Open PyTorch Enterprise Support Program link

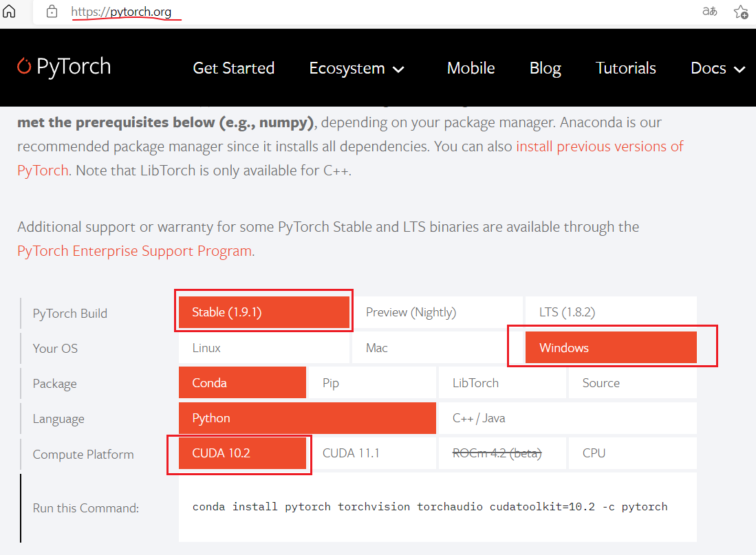135,251
